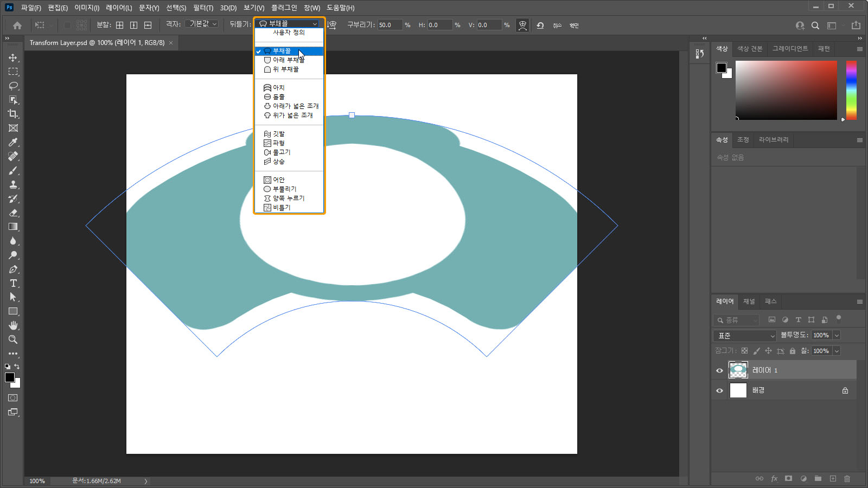The width and height of the screenshot is (868, 488).
Task: Select the Gradient tool
Action: pos(13,227)
